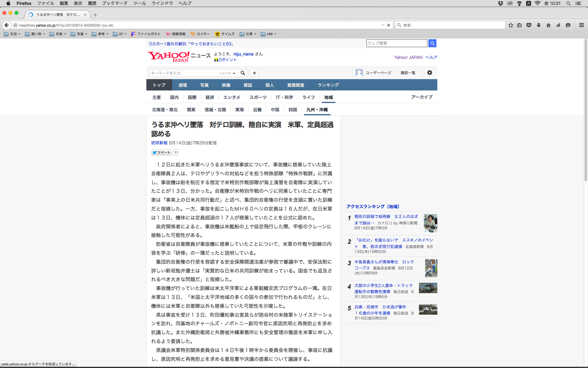Open the 琉球新報 source link
Image resolution: width=588 pixels, height=368 pixels.
pos(159,143)
